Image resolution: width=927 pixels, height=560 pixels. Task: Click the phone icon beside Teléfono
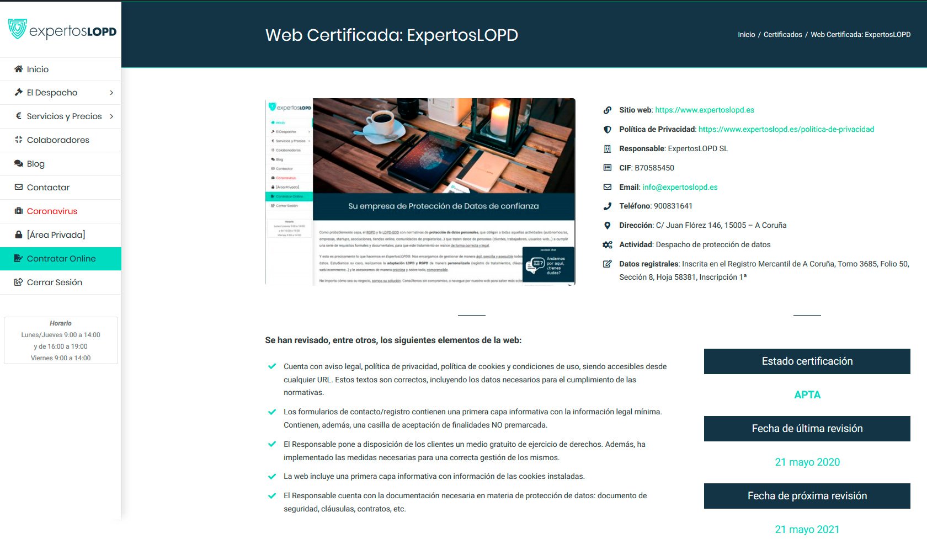[608, 206]
